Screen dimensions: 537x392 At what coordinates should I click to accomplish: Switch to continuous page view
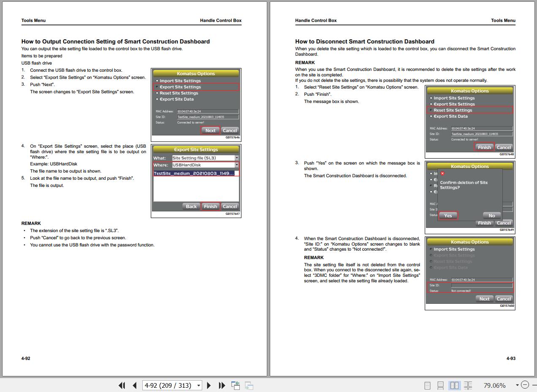pyautogui.click(x=440, y=385)
